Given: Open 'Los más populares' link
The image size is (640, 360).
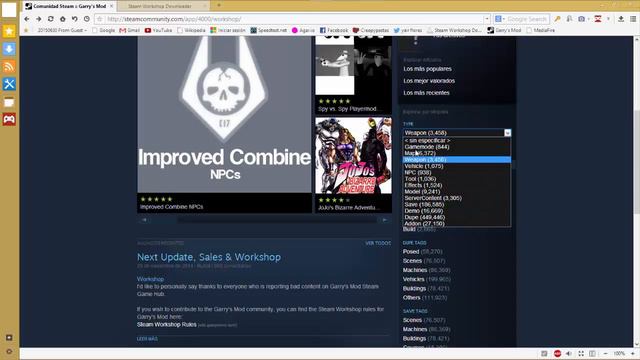Looking at the screenshot, I should [x=427, y=69].
